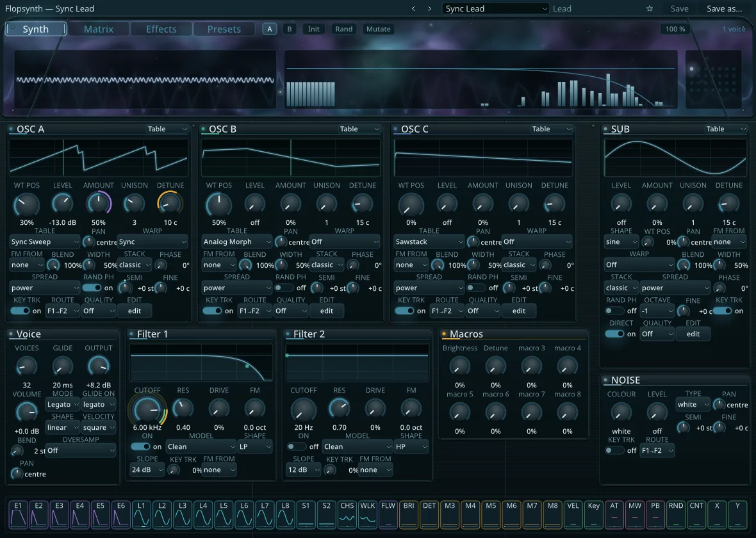Toggle Filter 2 section power indicator
This screenshot has width=756, height=538.
288,334
